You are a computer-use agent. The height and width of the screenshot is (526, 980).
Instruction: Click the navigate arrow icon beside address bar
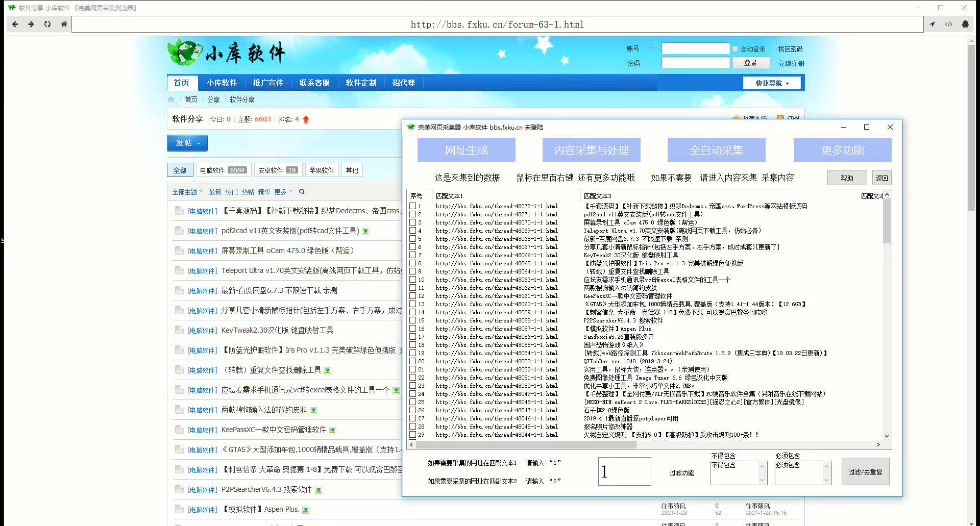pos(932,24)
